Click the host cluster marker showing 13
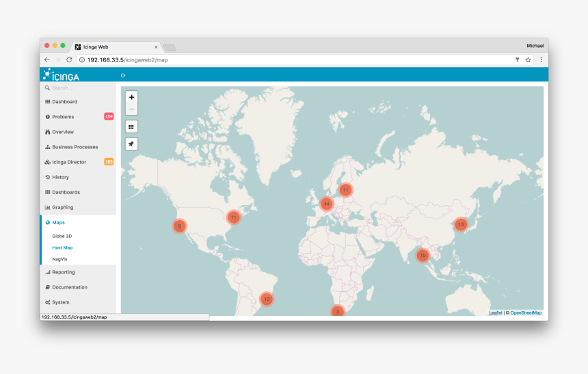The width and height of the screenshot is (588, 374). point(461,224)
